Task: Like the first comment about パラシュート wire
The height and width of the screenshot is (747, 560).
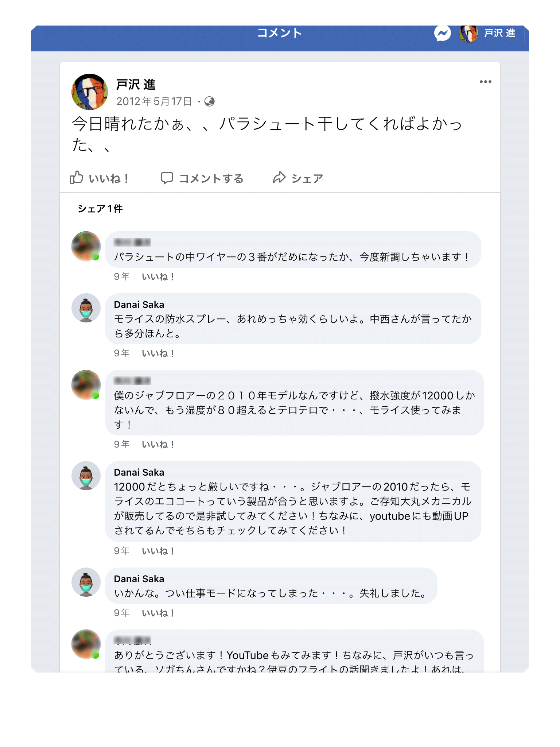Action: coord(158,277)
